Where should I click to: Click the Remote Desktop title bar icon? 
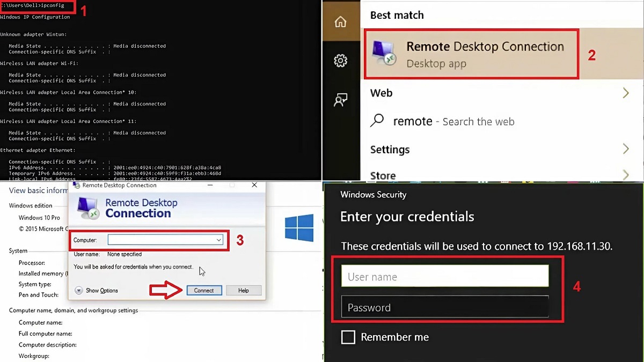click(x=76, y=186)
